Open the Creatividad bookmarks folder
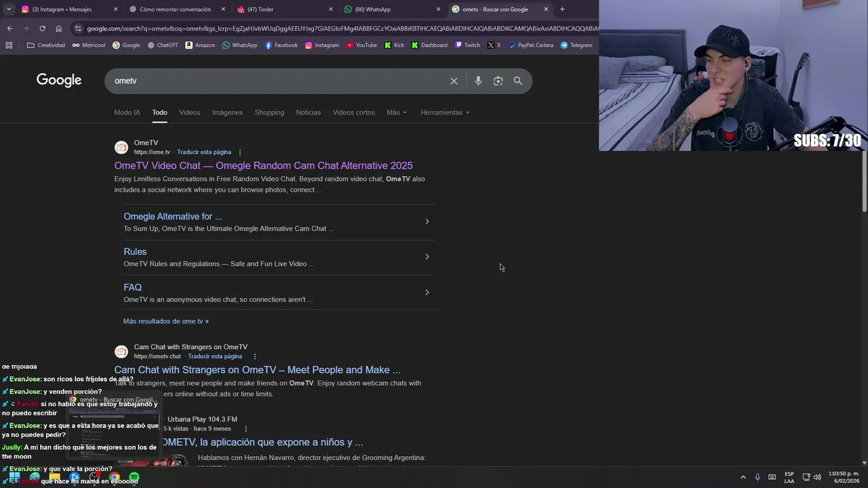This screenshot has height=488, width=868. [45, 45]
